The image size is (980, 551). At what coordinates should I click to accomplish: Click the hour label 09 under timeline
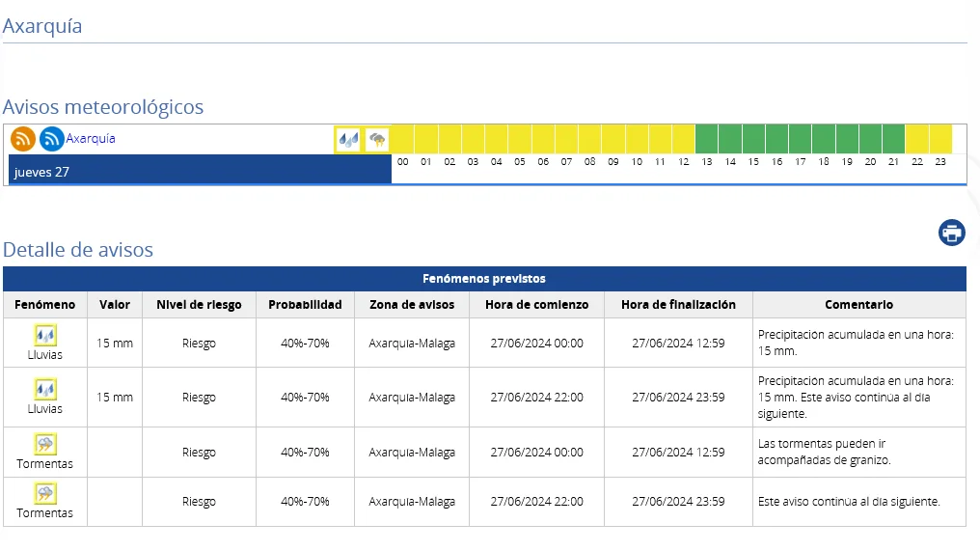click(x=613, y=161)
